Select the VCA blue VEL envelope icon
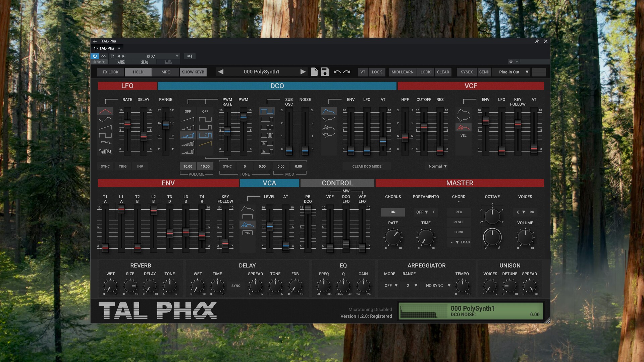 248,225
